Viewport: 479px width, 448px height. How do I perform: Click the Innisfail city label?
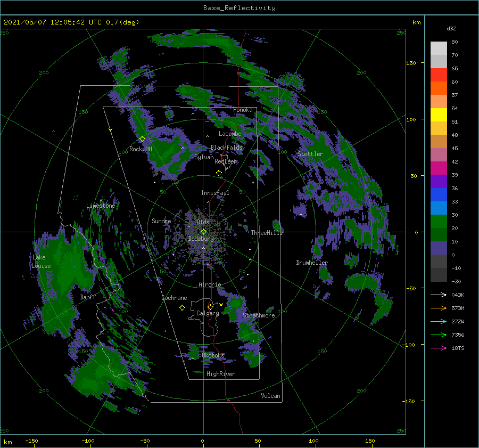tap(215, 193)
